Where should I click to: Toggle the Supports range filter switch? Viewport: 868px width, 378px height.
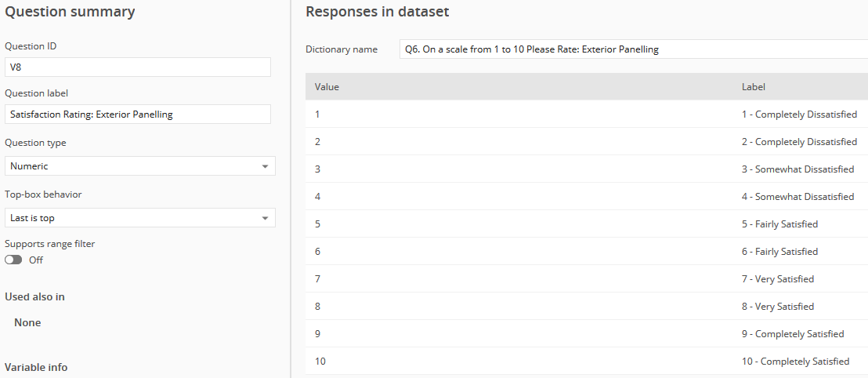(x=13, y=260)
